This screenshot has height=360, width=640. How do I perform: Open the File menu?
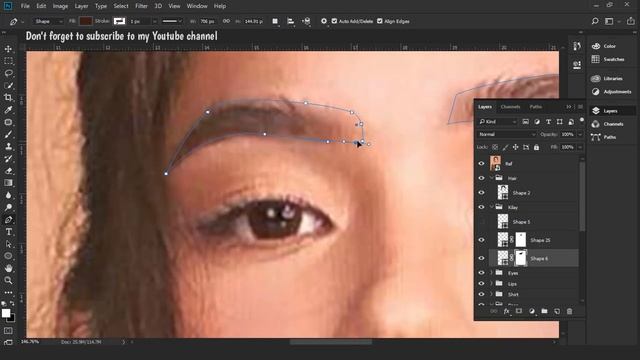(25, 6)
